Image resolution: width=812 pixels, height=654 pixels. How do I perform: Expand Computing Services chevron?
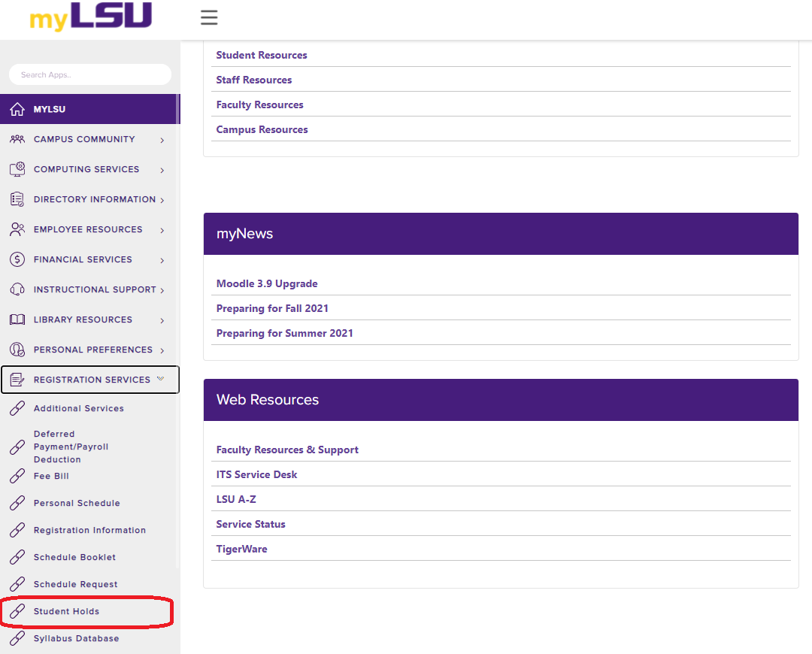point(162,171)
